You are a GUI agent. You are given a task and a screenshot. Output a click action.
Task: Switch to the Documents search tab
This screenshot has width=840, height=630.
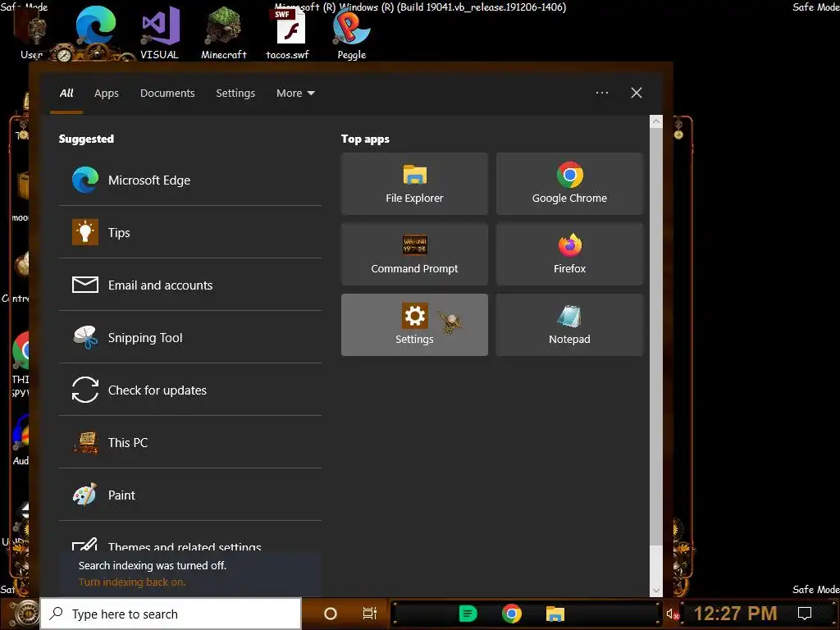coord(167,93)
